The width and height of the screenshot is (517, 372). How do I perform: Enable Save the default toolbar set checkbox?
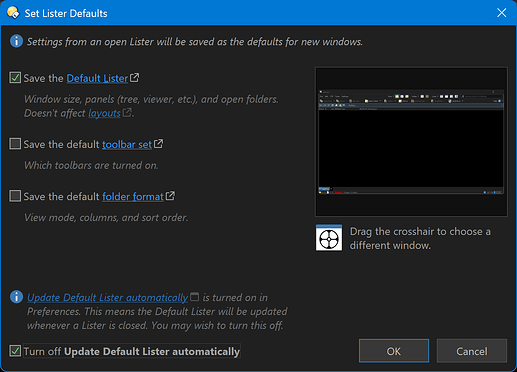(15, 144)
